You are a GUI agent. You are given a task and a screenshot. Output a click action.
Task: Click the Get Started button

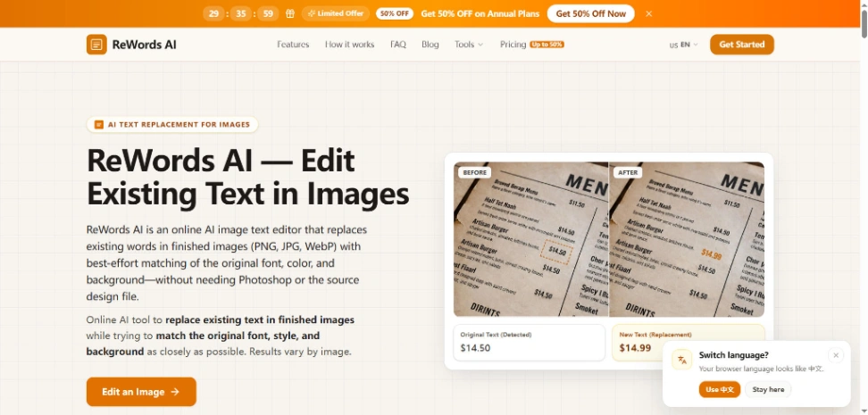(742, 45)
